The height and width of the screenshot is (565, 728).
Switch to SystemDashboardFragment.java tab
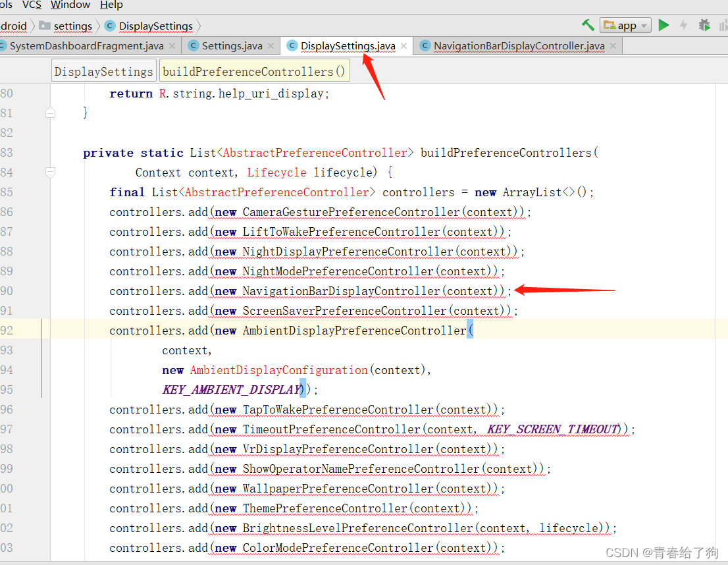[x=86, y=46]
